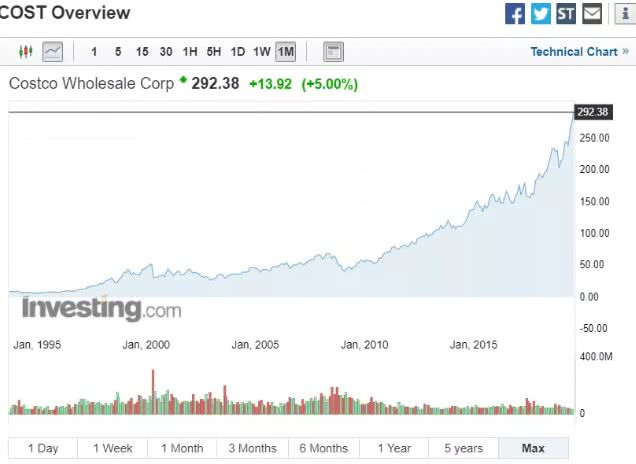The image size is (636, 464).
Task: Click the Investing.com watermark logo
Action: pos(101,308)
